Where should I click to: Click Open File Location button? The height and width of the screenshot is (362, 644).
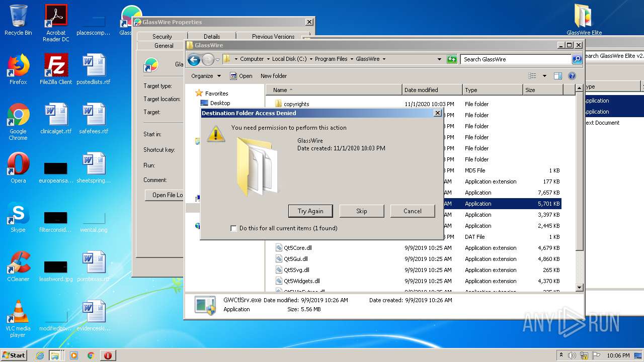[x=165, y=195]
